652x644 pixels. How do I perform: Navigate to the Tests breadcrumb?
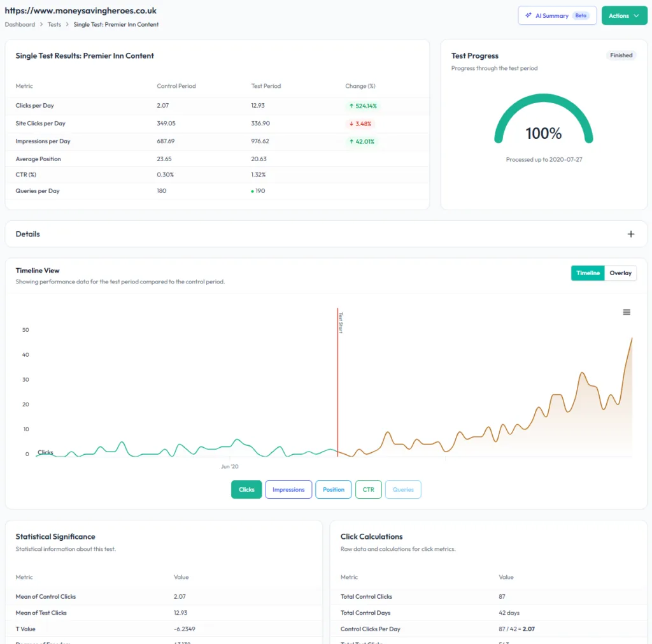pyautogui.click(x=54, y=24)
